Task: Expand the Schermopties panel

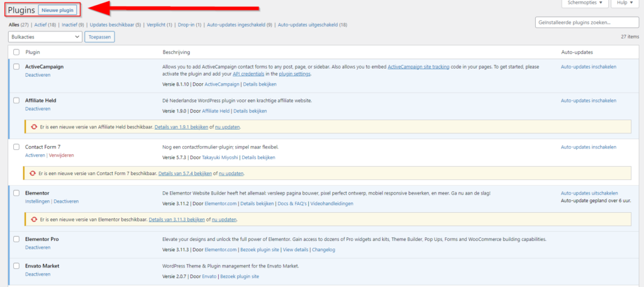Action: coord(584,4)
